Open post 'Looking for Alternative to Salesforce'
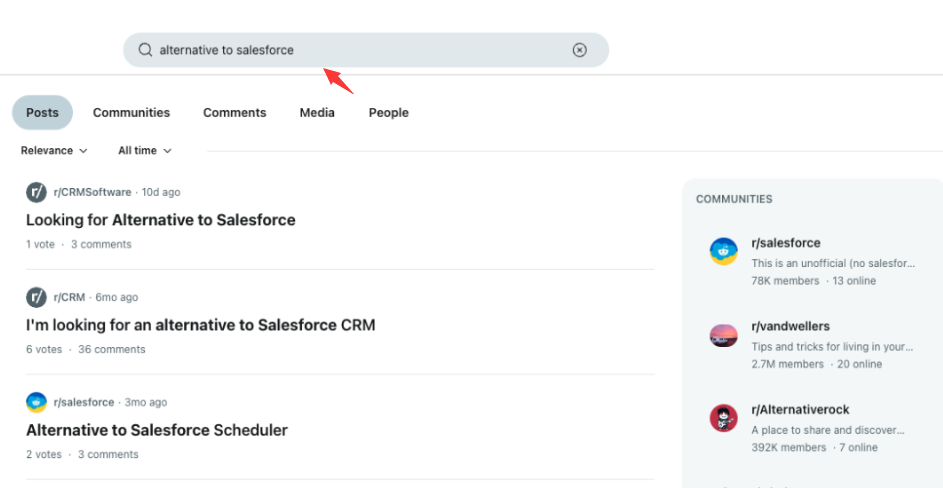 coord(160,220)
